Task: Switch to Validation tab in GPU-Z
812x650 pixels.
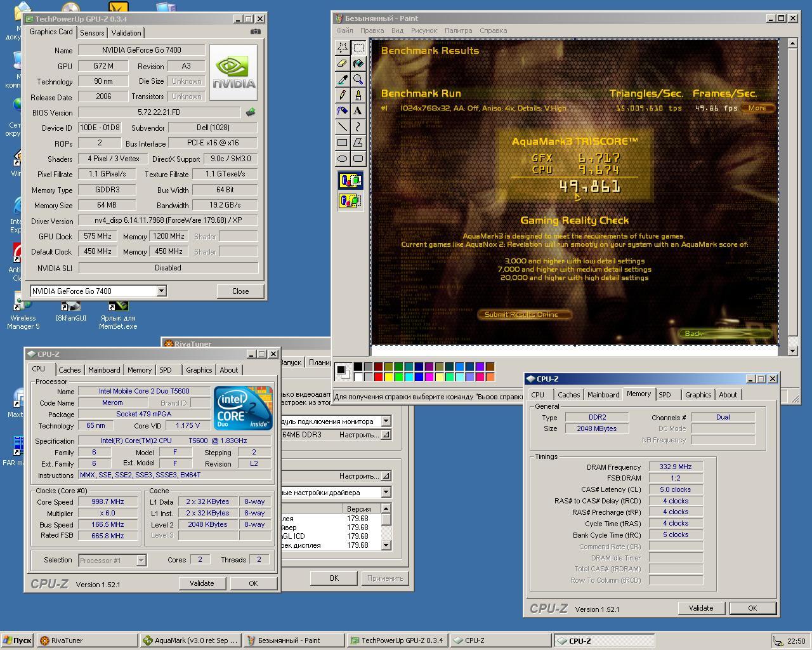Action: point(126,33)
